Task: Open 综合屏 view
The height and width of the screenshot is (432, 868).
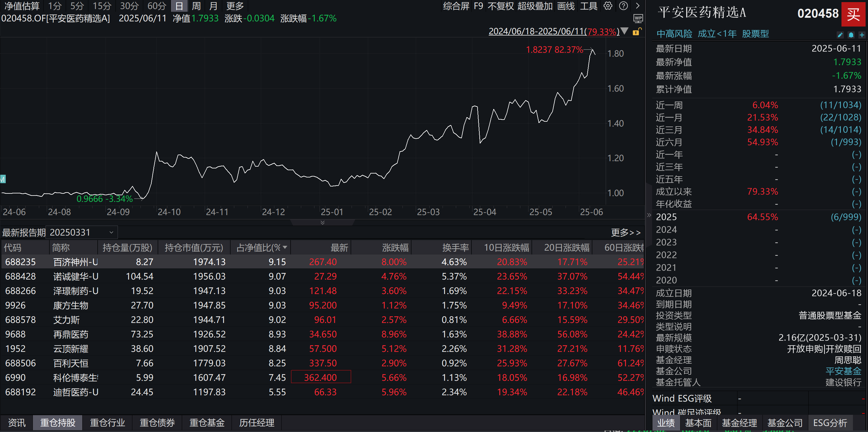Action: [x=456, y=6]
